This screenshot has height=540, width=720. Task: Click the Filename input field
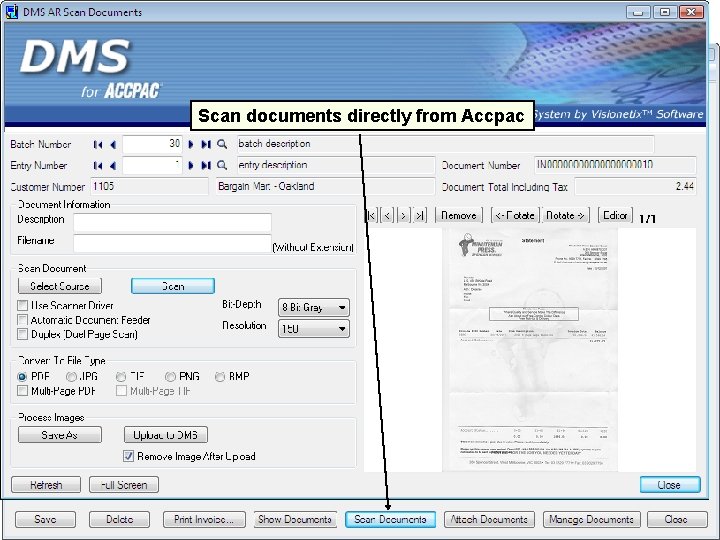(x=172, y=243)
